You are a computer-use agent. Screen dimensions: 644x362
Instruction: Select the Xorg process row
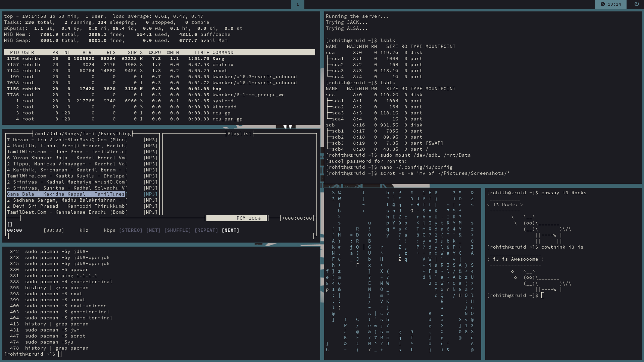pyautogui.click(x=159, y=58)
